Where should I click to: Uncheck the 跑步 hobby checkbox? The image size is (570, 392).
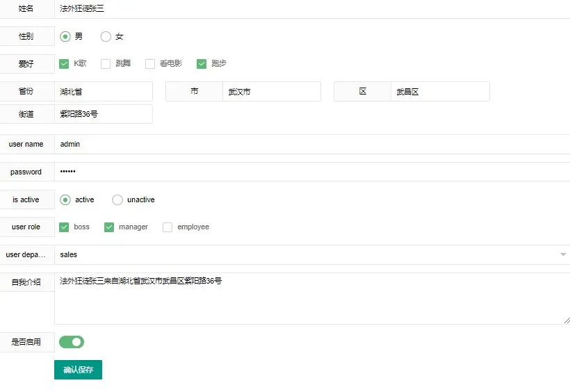pyautogui.click(x=202, y=64)
